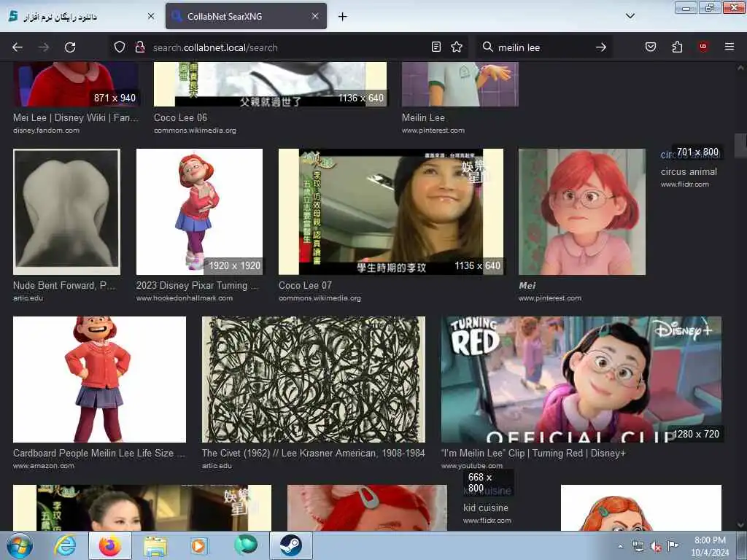Click the green globe taskbar icon
The image size is (747, 560).
click(x=245, y=545)
